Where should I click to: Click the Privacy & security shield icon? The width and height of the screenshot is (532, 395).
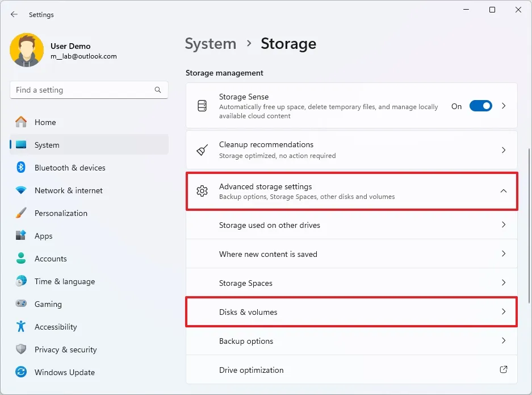[21, 350]
